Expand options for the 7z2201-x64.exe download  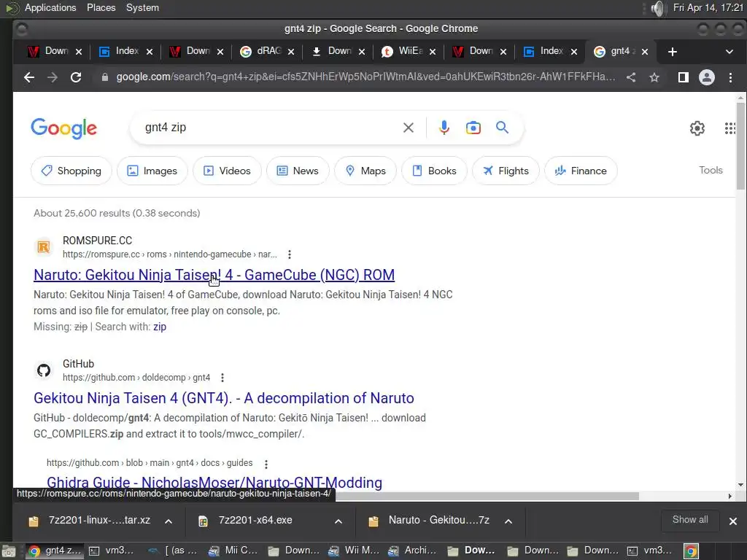pos(338,521)
